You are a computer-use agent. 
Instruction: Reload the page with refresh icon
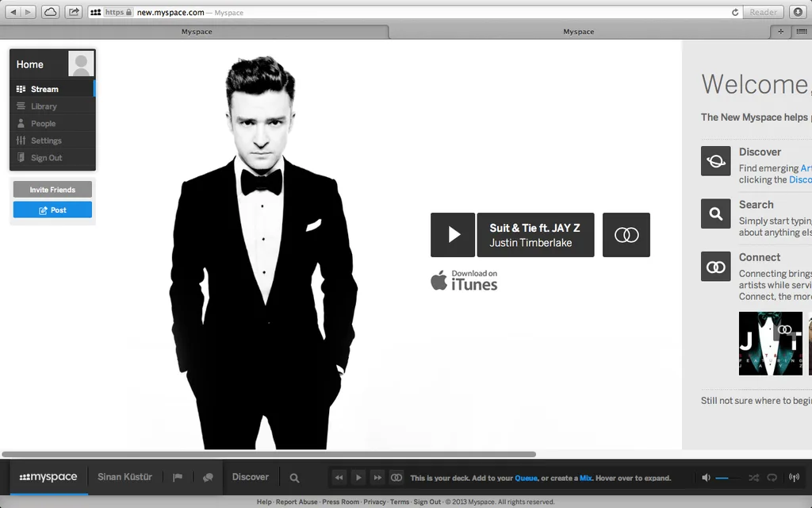735,12
